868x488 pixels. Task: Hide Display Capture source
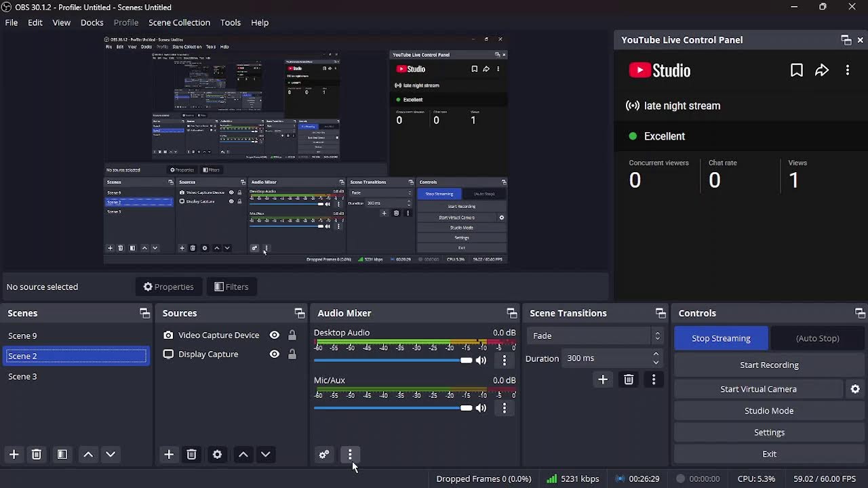275,354
